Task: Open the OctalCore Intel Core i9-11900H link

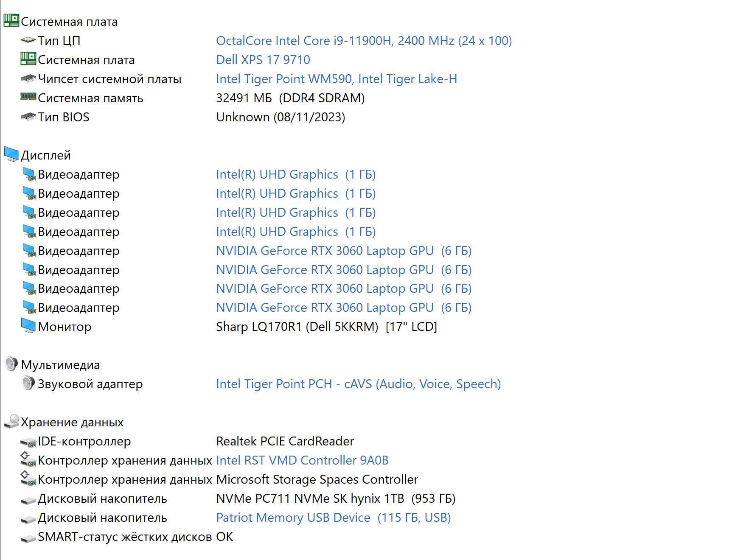Action: tap(364, 41)
